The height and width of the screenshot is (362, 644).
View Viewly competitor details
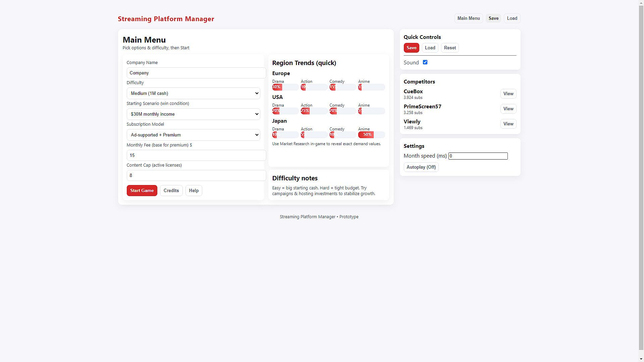(508, 124)
